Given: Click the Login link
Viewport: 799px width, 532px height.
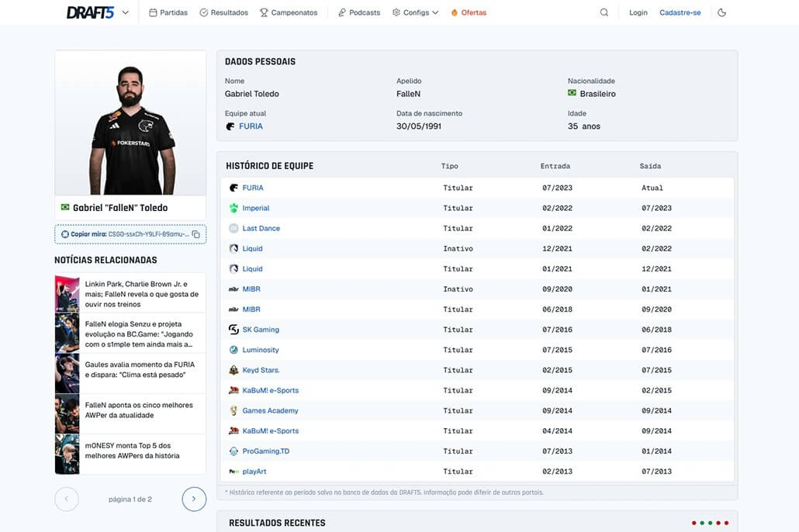Looking at the screenshot, I should click(x=638, y=12).
